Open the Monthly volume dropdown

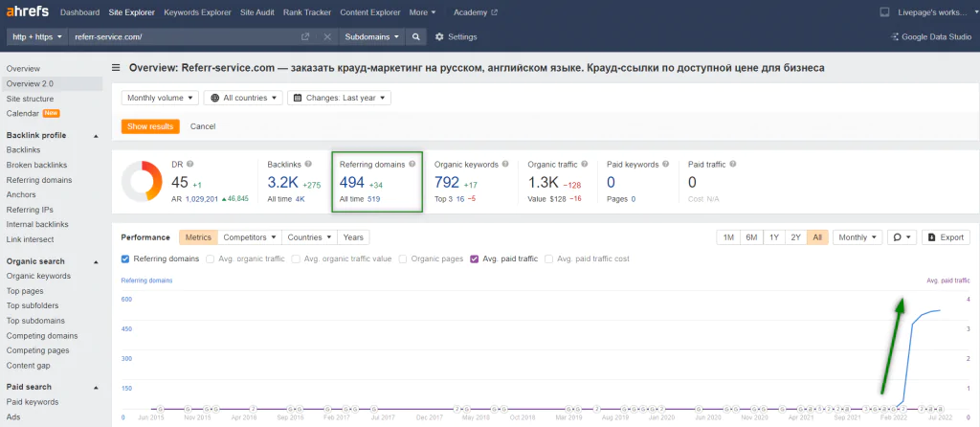(x=160, y=98)
